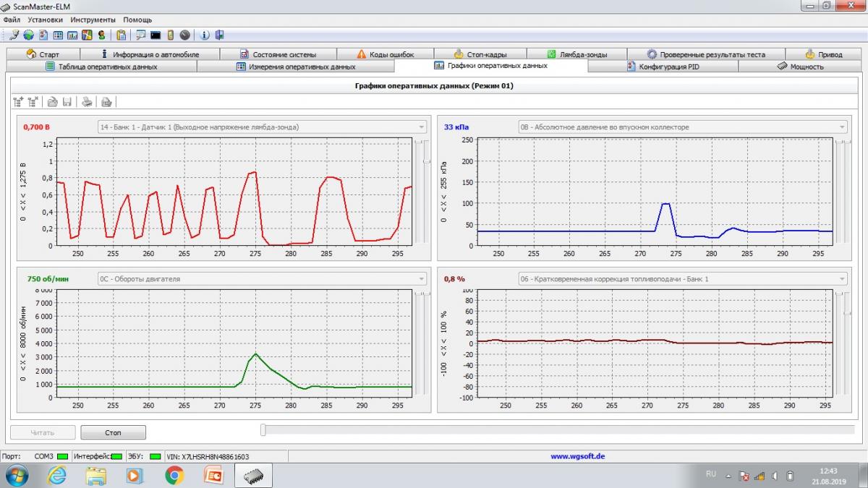868x488 pixels.
Task: Open the File menu (Файл)
Action: pyautogui.click(x=12, y=20)
